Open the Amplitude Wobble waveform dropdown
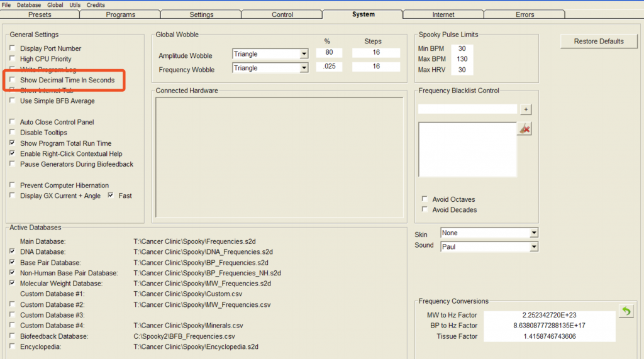Viewport: 644px width, 359px height. (x=304, y=54)
